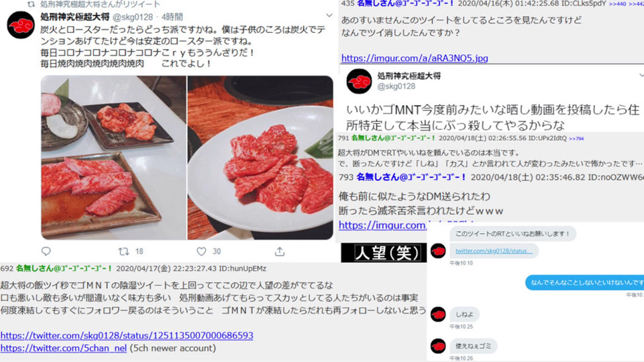Open the right white plate meat photo
The image size is (644, 362).
(260, 158)
